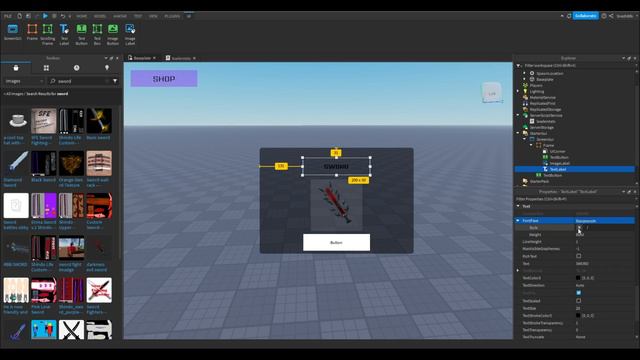
Task: Open the Toolbox Creations lightbulb tab
Action: click(107, 68)
